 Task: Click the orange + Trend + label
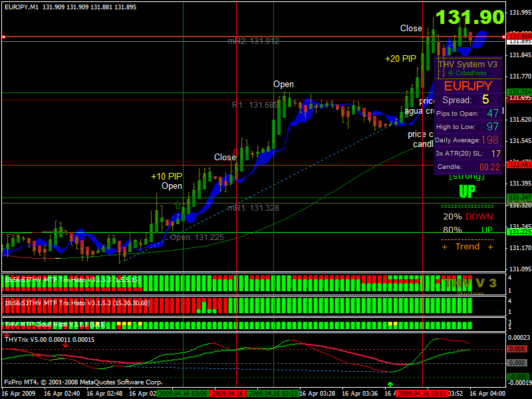coord(467,247)
